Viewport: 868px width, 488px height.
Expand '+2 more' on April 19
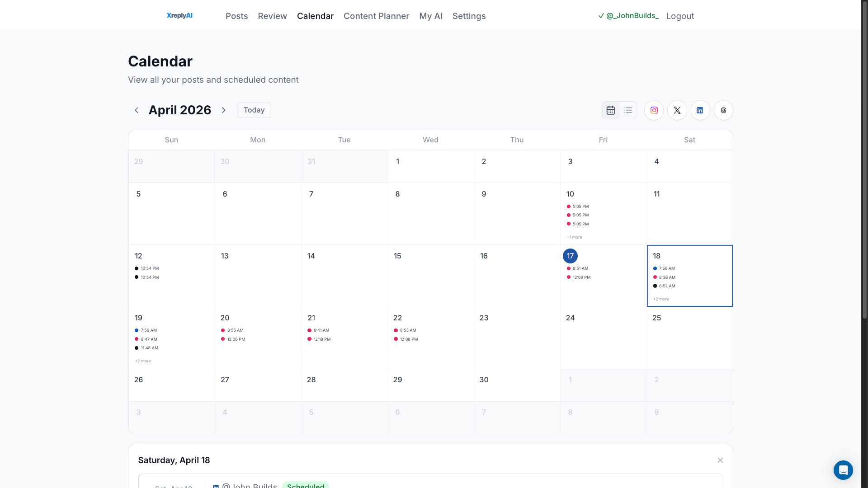(143, 361)
